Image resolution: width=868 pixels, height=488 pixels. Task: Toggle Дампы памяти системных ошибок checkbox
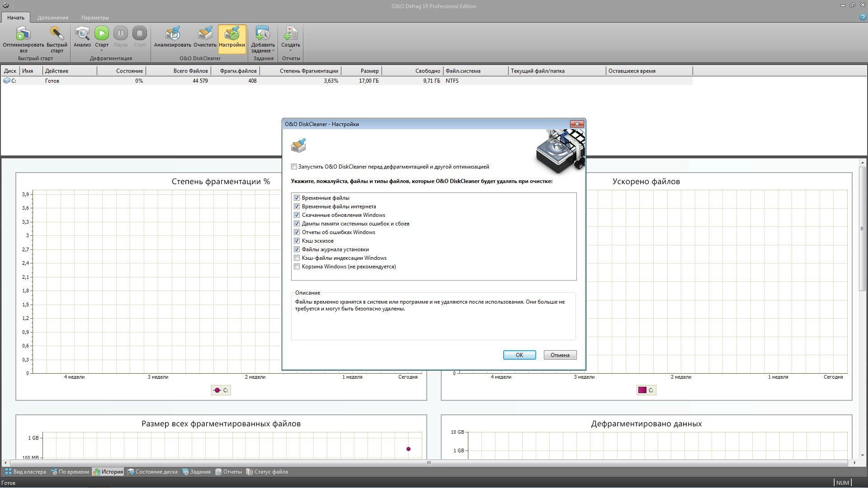click(x=297, y=224)
